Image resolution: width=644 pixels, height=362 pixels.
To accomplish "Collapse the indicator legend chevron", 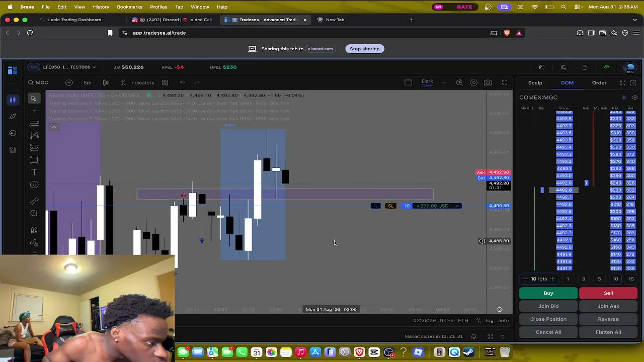I will tap(54, 127).
